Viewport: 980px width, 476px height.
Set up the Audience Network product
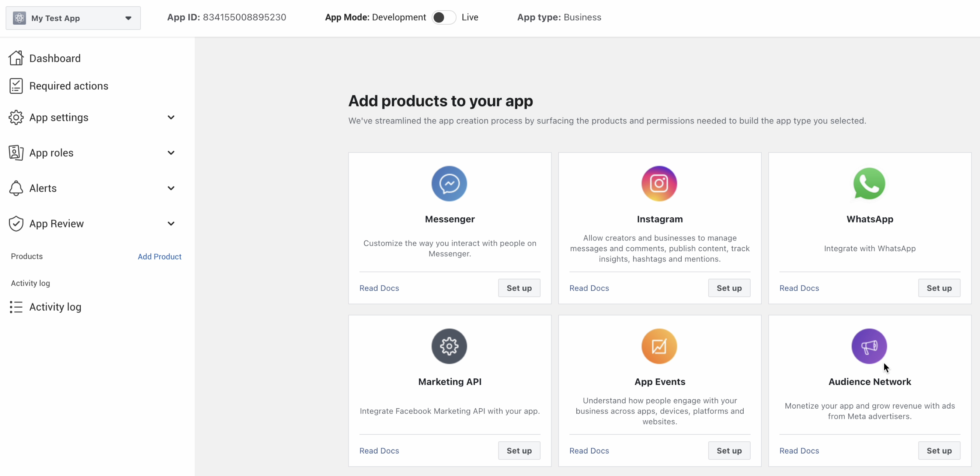pos(939,451)
